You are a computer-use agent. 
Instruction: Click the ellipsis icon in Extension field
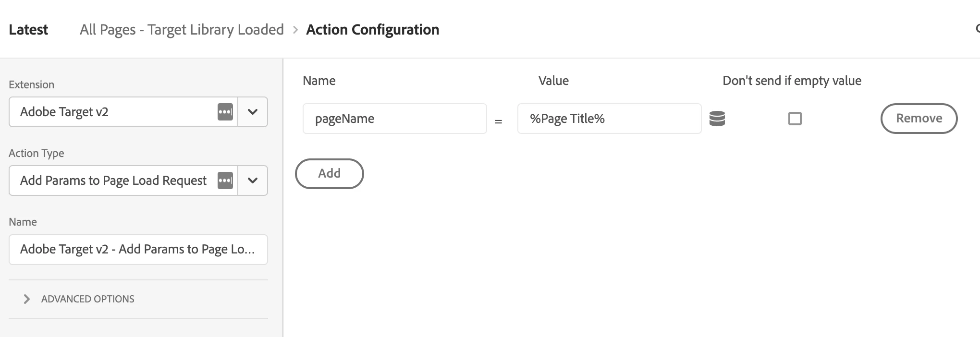point(225,112)
